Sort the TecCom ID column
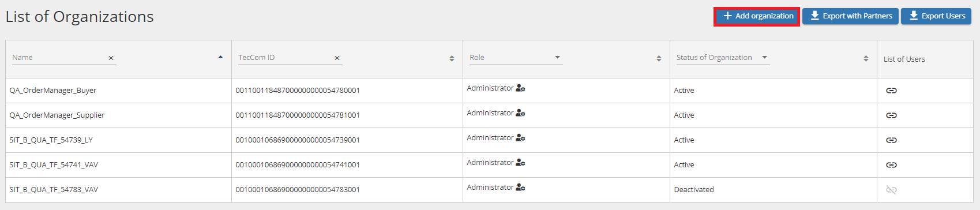 tap(452, 58)
